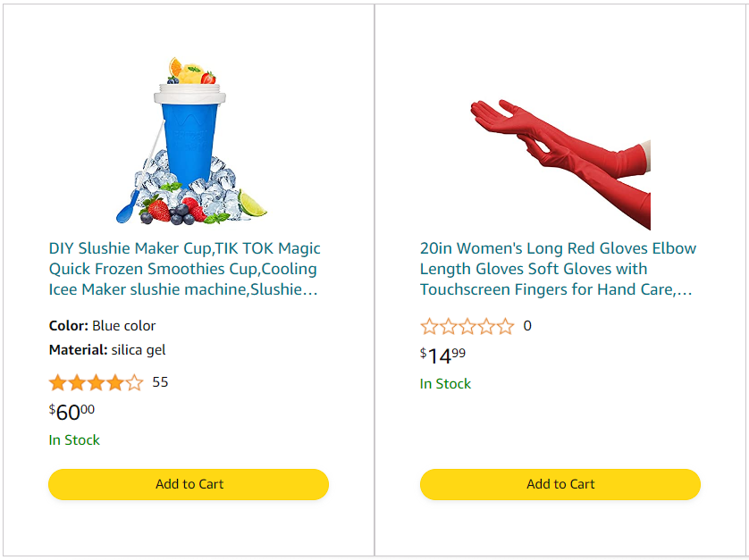
Task: Click the first empty star of gloves rating
Action: [x=429, y=326]
